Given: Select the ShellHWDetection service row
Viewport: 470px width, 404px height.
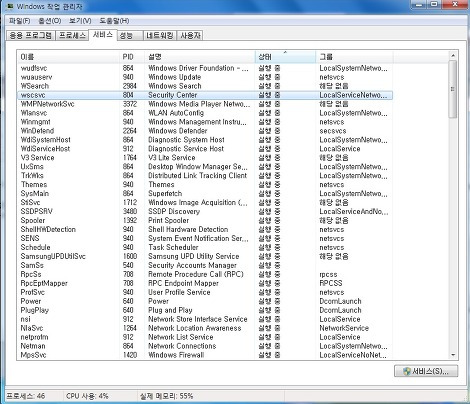Looking at the screenshot, I should 205,229.
